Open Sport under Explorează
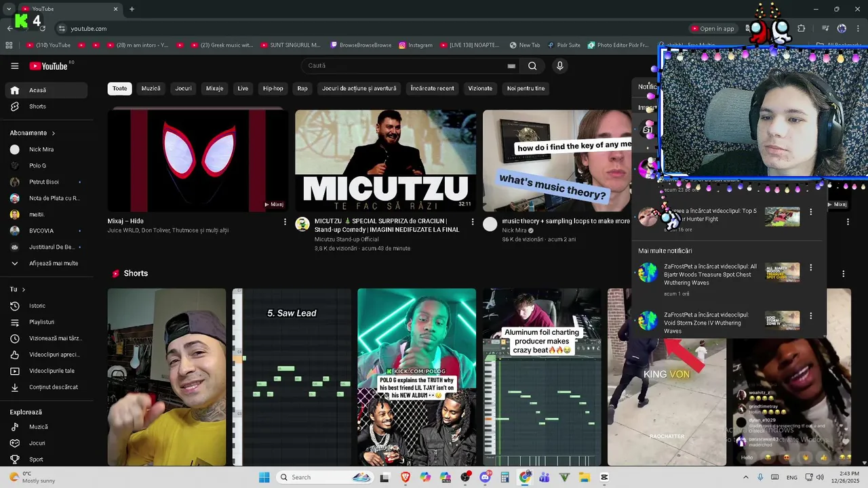Image resolution: width=868 pixels, height=488 pixels. point(47,460)
